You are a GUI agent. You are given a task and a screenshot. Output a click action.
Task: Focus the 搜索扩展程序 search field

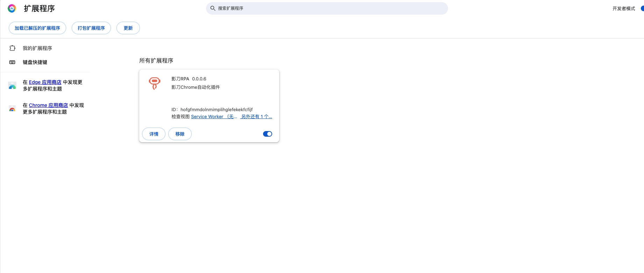327,8
